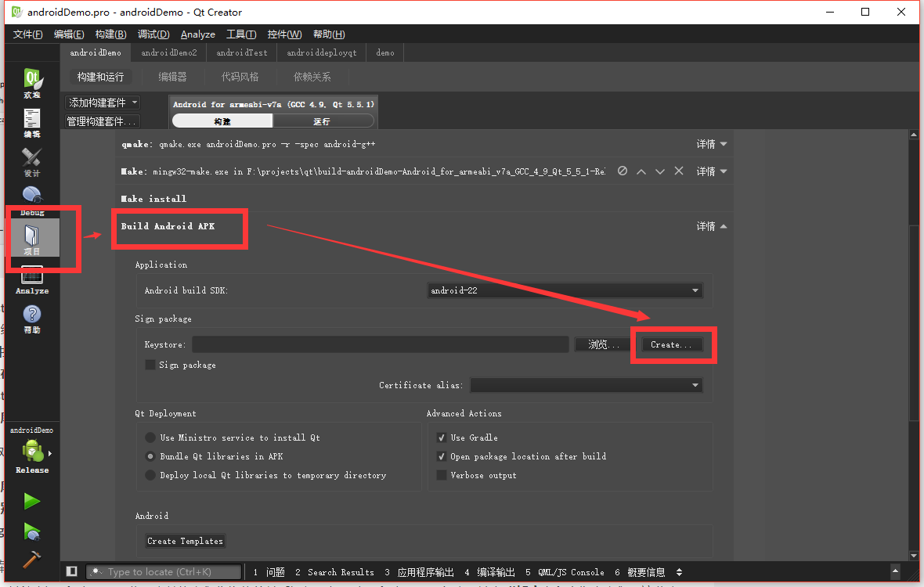Open Android build SDK dropdown
Viewport: 924px width, 587px height.
pyautogui.click(x=565, y=290)
